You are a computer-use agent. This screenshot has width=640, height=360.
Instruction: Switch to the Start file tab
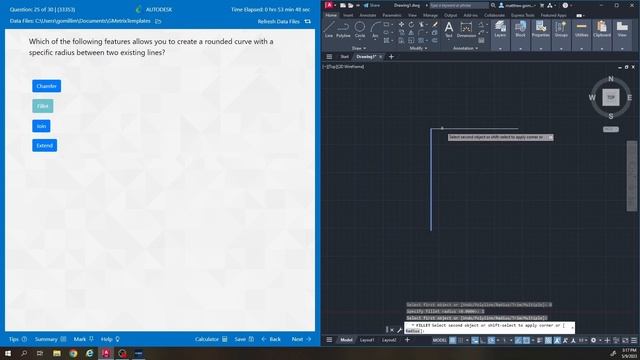(x=344, y=57)
